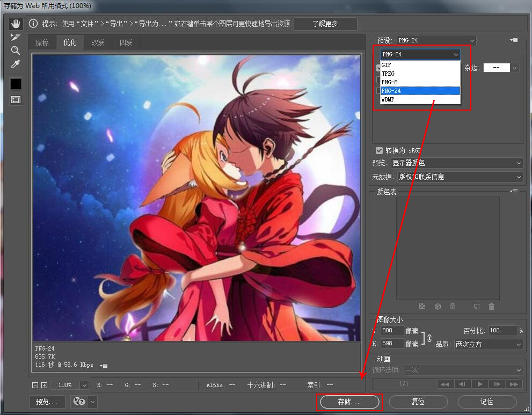Click the browser preview icon
The height and width of the screenshot is (415, 532).
click(x=79, y=402)
